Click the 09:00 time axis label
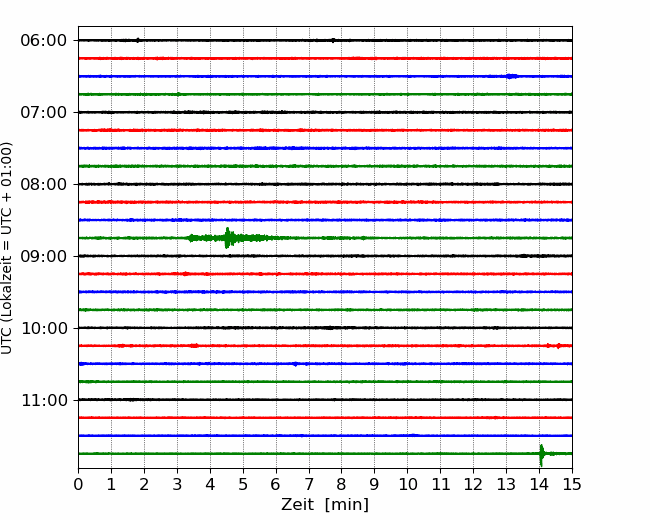 (x=44, y=256)
